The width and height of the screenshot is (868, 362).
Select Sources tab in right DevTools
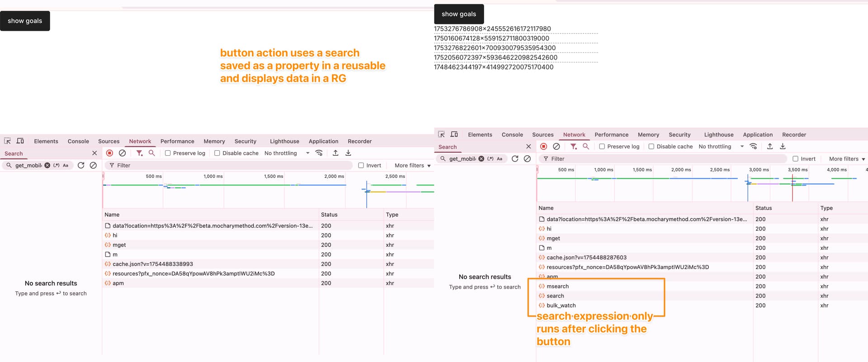click(x=542, y=134)
